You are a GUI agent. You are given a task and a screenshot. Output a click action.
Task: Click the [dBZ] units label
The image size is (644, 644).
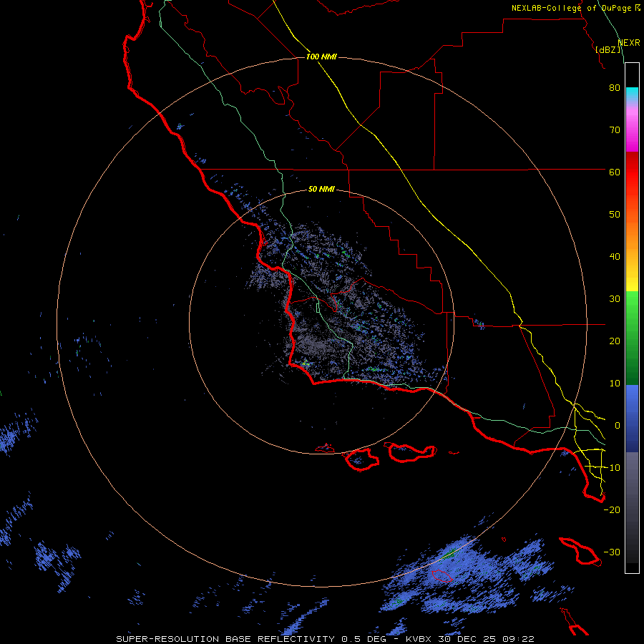[608, 50]
